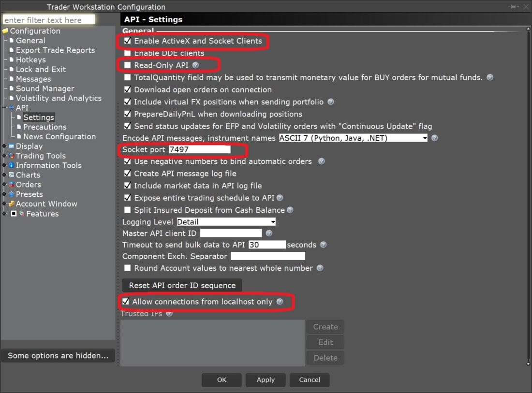Apply the API settings changes
Screen dimensions: 532x393
point(265,380)
